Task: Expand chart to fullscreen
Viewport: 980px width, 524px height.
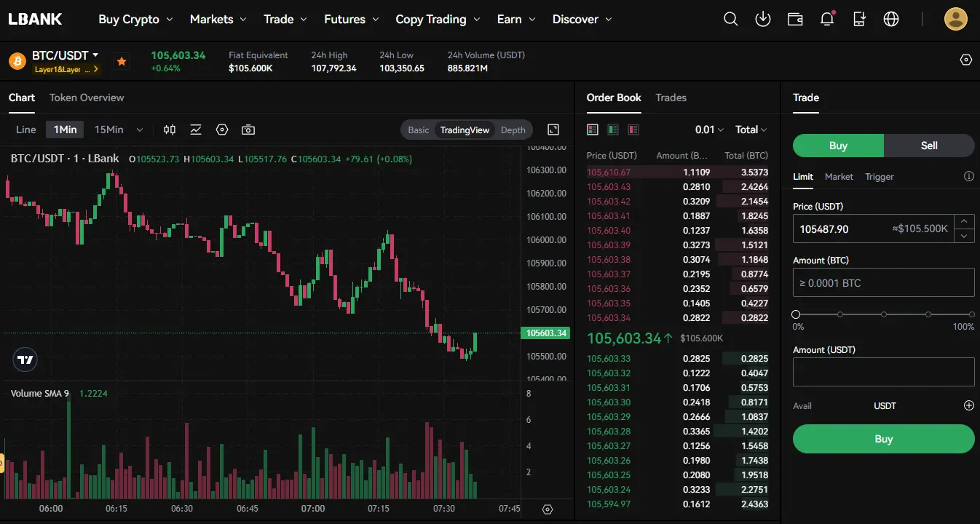Action: click(553, 130)
